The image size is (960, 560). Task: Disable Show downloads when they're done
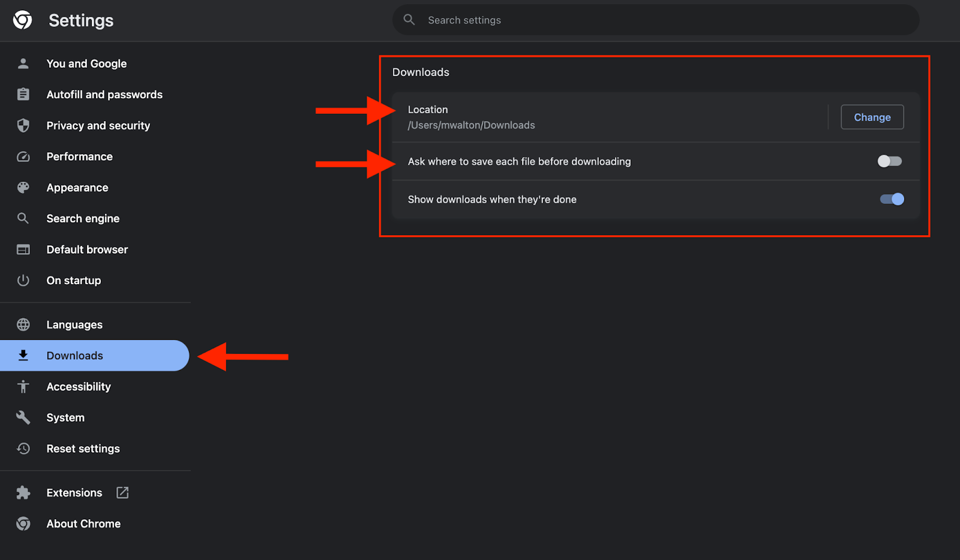coord(892,199)
